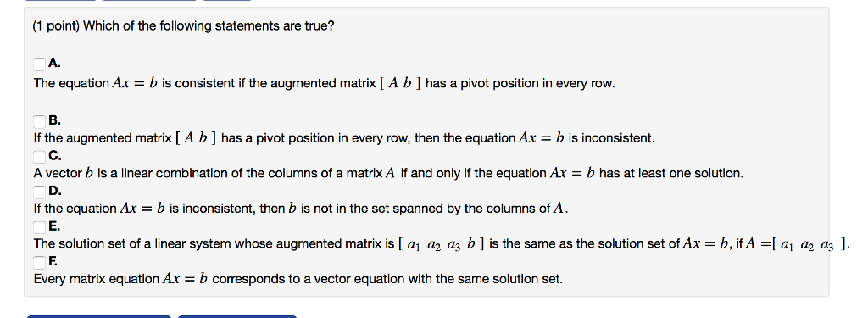
Task: Tick the checkbox for option A
Action: tap(39, 64)
